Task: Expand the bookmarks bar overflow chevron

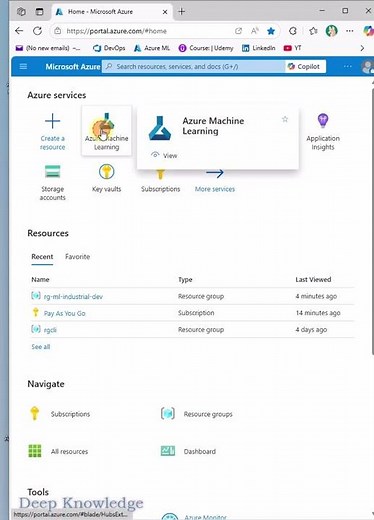Action: point(362,48)
